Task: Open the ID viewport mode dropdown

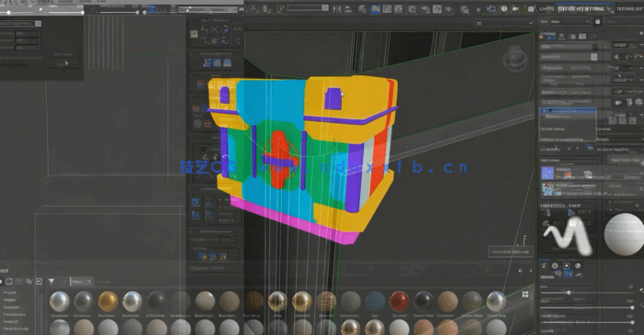Action: 504,23
